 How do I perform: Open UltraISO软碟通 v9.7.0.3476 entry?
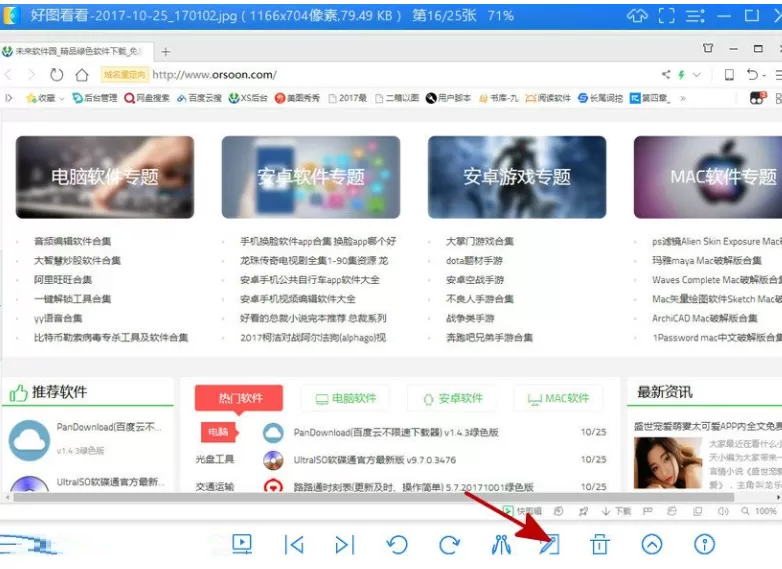pyautogui.click(x=375, y=460)
